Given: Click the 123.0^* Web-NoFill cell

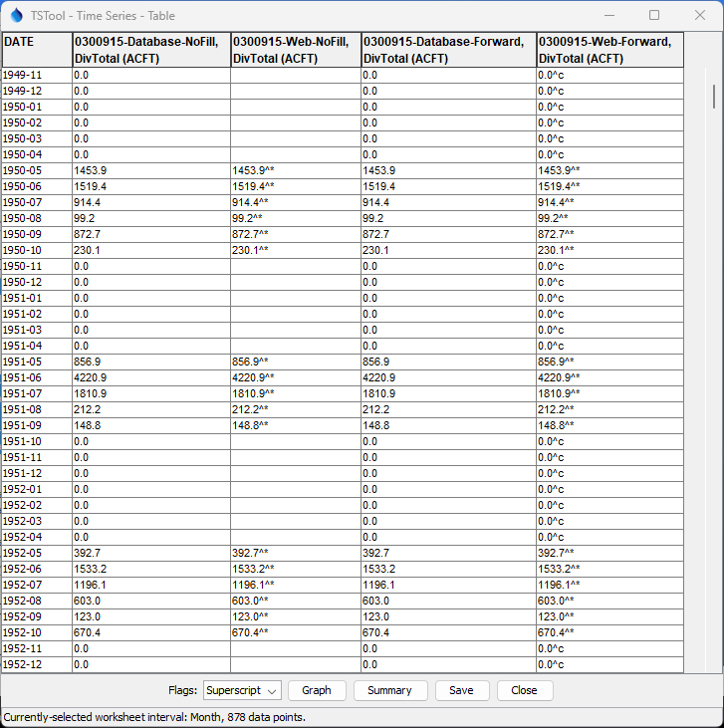Looking at the screenshot, I should [296, 616].
